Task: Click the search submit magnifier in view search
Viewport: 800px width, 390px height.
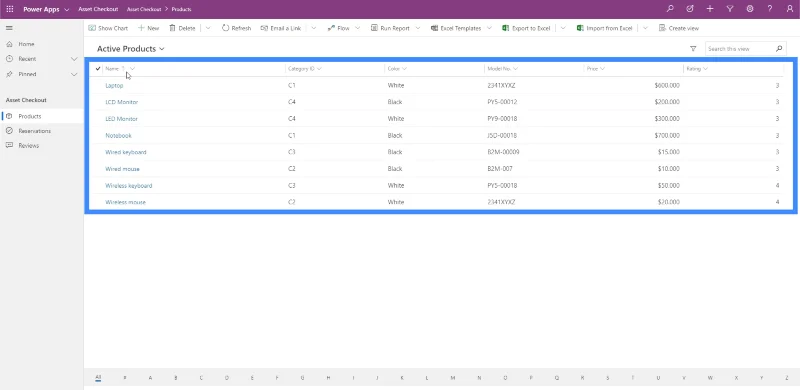Action: pos(779,49)
